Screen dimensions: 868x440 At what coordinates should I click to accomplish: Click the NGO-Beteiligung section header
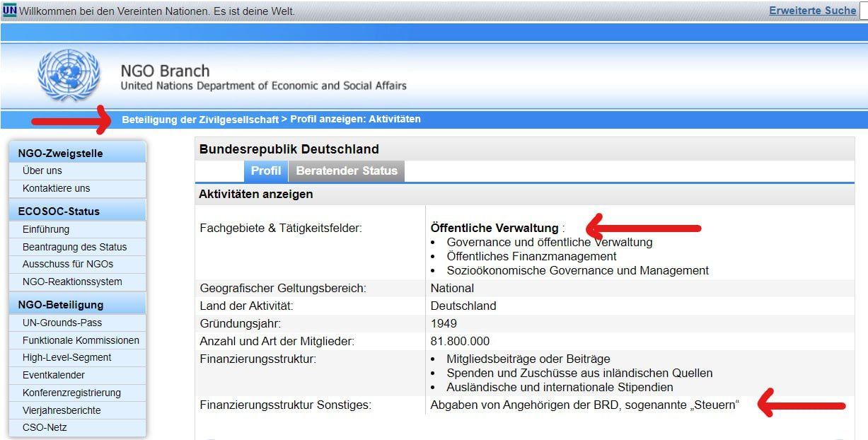tap(77, 304)
